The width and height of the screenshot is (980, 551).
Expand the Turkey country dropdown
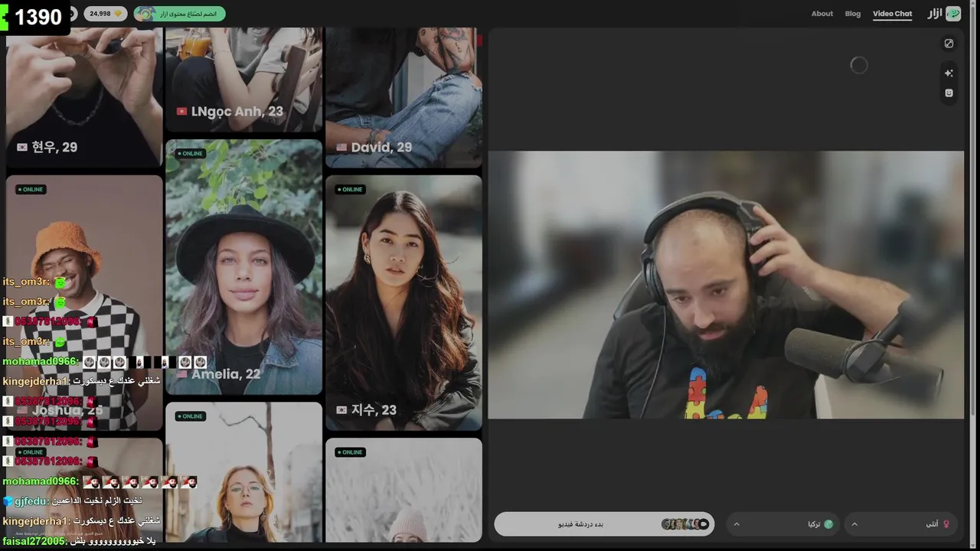pyautogui.click(x=782, y=524)
